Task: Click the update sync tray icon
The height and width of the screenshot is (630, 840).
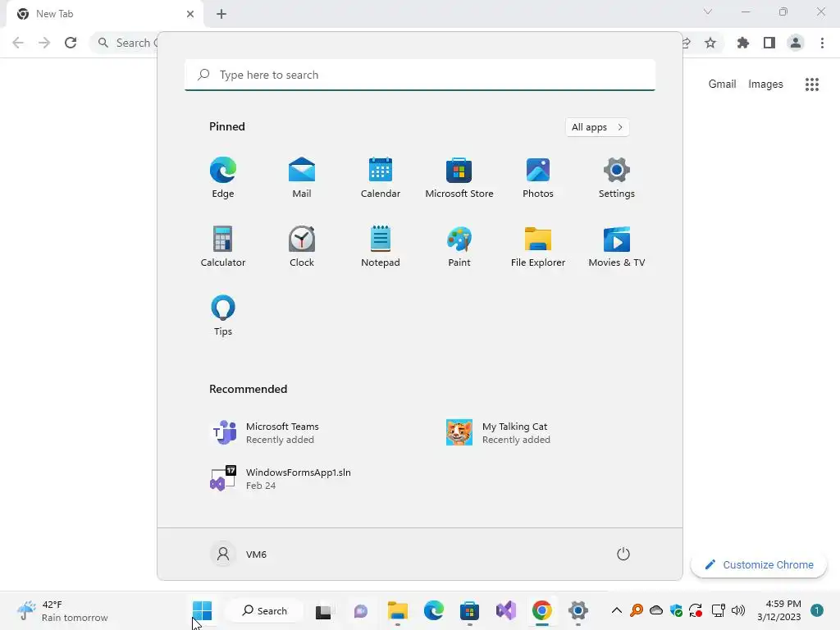Action: [x=696, y=610]
